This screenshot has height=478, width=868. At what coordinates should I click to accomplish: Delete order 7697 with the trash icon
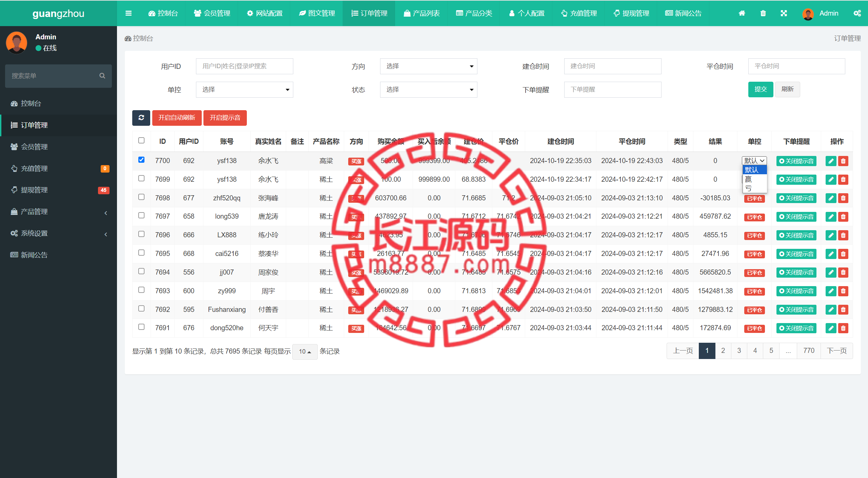843,217
